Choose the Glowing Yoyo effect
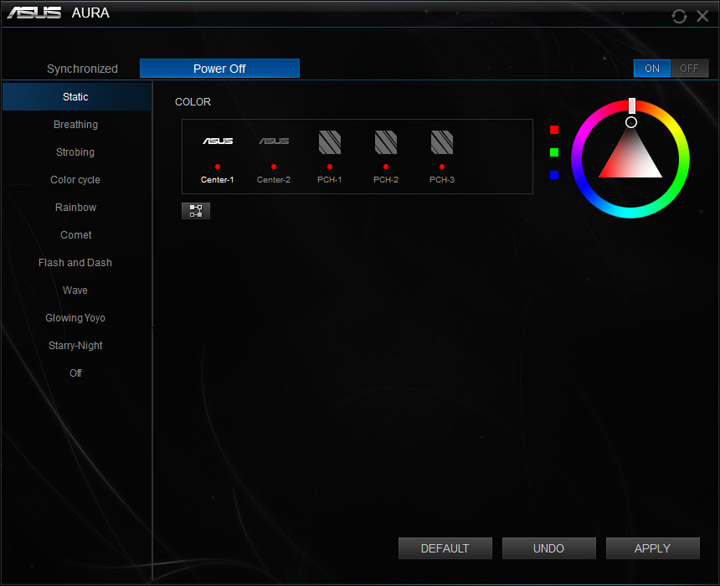 pyautogui.click(x=75, y=318)
